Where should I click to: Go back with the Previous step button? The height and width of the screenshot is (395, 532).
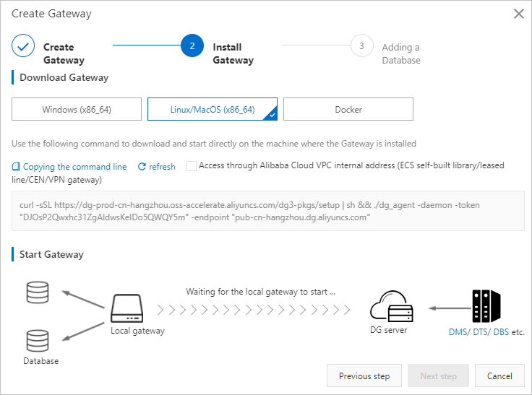364,376
